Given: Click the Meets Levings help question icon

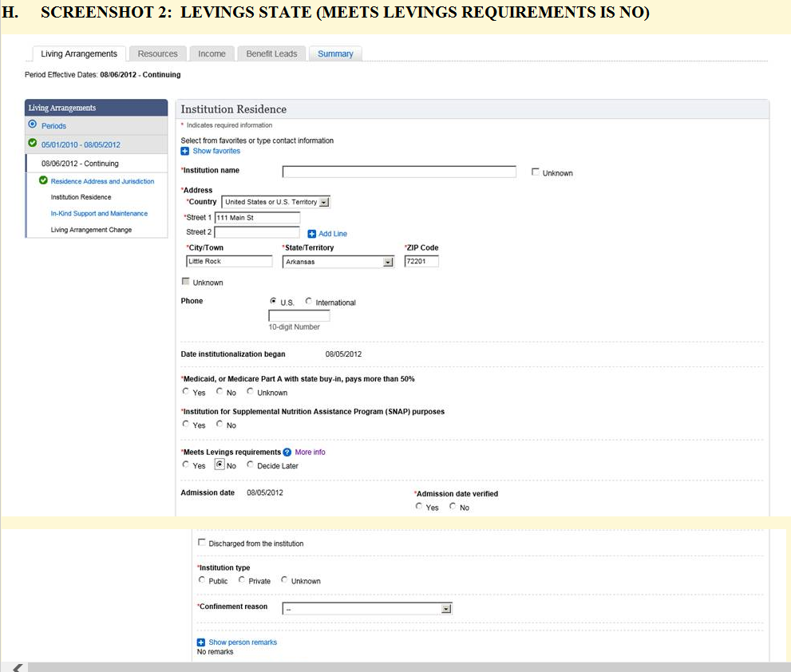Looking at the screenshot, I should [287, 453].
